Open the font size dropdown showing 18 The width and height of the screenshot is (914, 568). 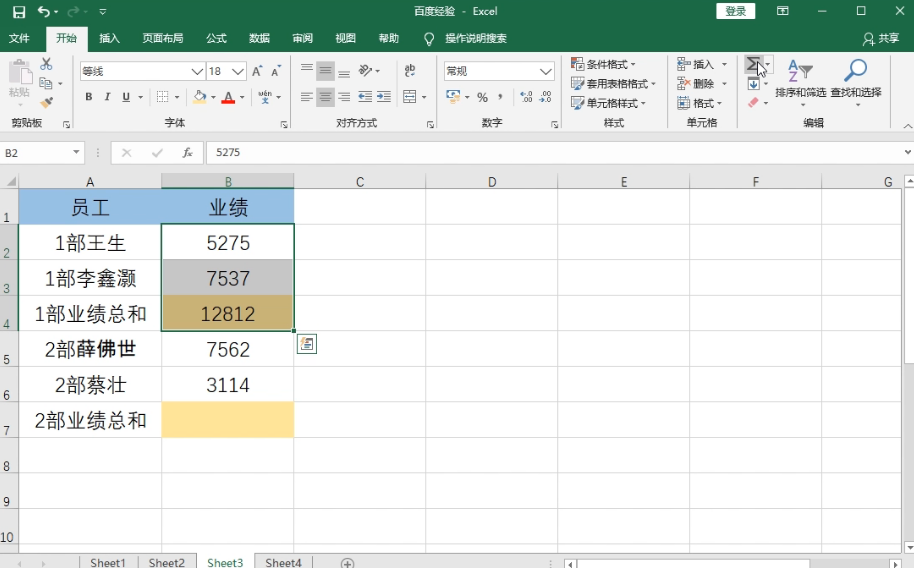238,71
